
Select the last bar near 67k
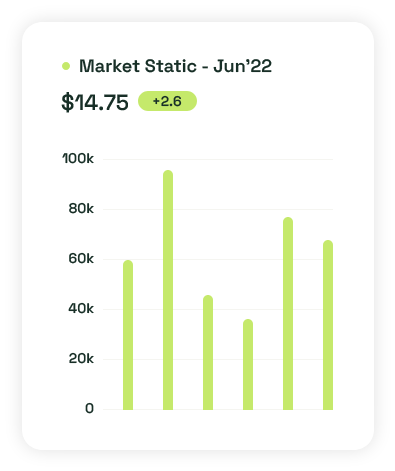[328, 325]
